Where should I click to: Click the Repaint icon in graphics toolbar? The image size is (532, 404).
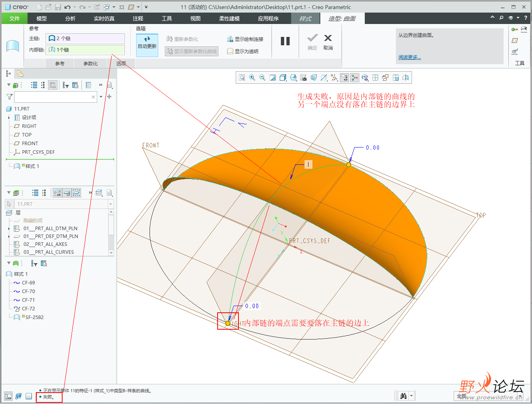[273, 78]
